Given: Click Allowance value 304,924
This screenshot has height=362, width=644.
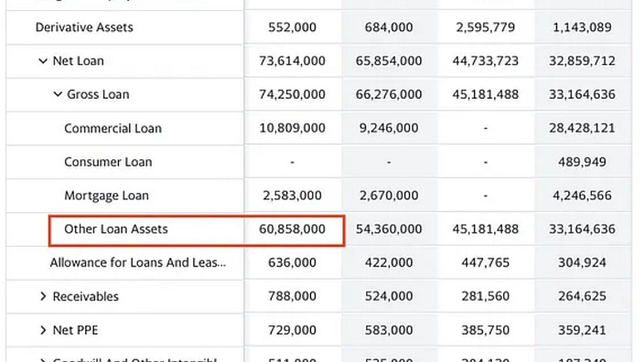Looking at the screenshot, I should (582, 262).
